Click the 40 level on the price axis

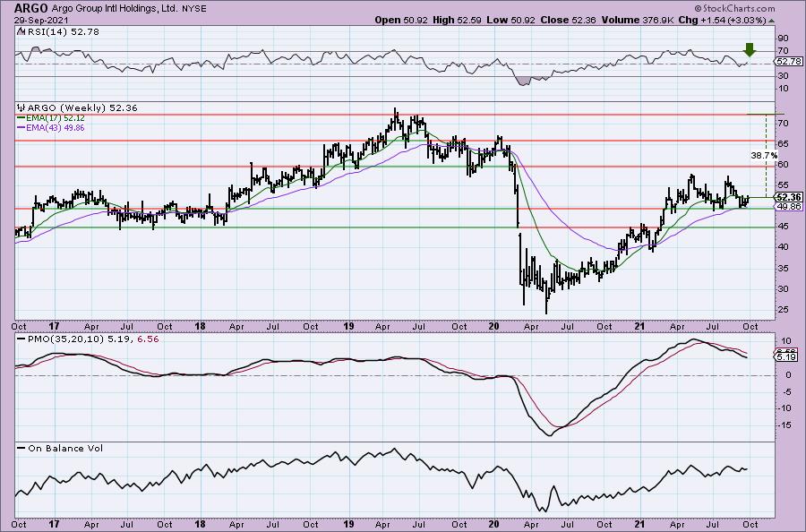tap(783, 246)
